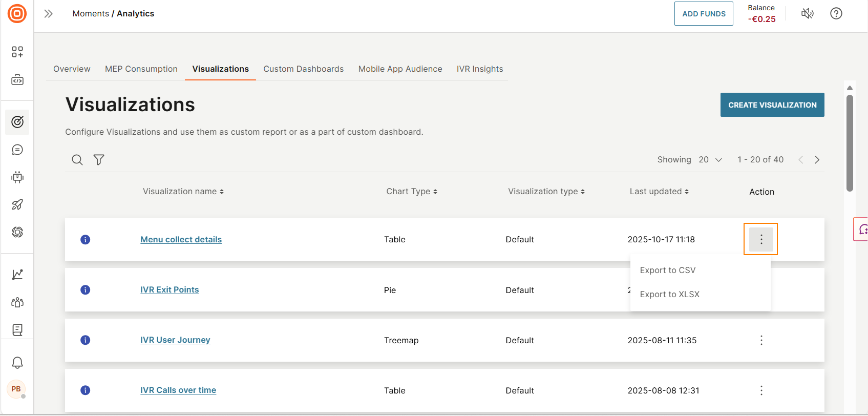
Task: Expand the sidebar with the double chevron
Action: (49, 14)
